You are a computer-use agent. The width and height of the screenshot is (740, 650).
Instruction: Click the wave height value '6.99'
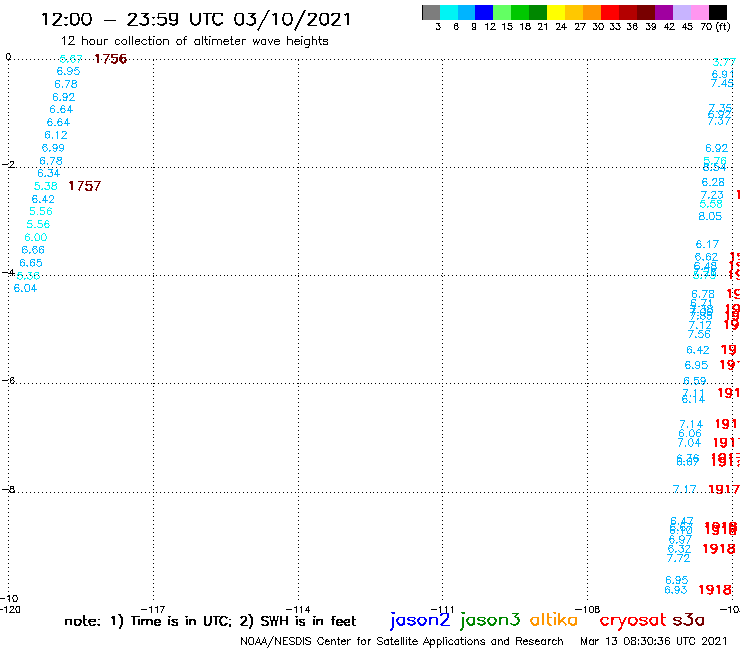(x=53, y=148)
